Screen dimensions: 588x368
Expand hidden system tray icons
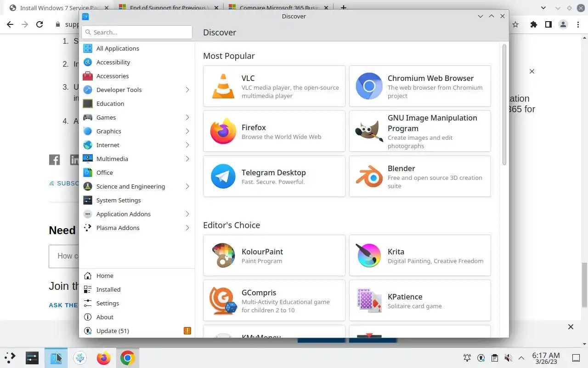point(521,358)
